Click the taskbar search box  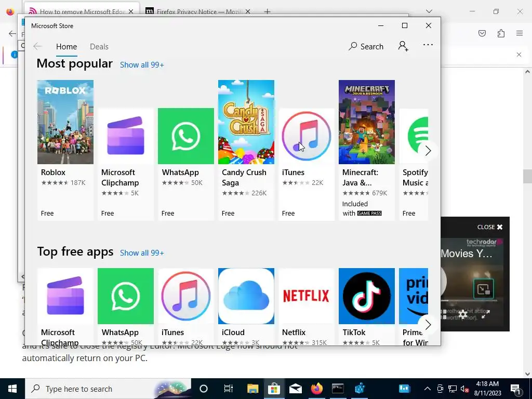point(108,389)
